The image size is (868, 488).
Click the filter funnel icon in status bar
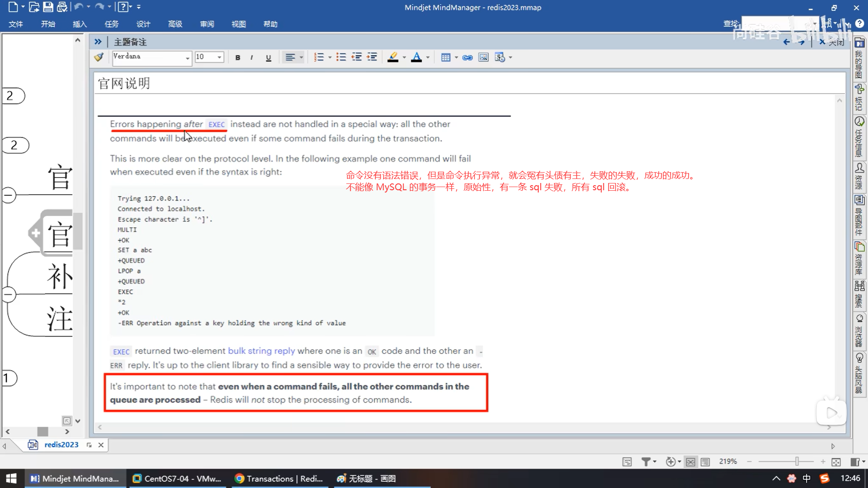click(646, 462)
